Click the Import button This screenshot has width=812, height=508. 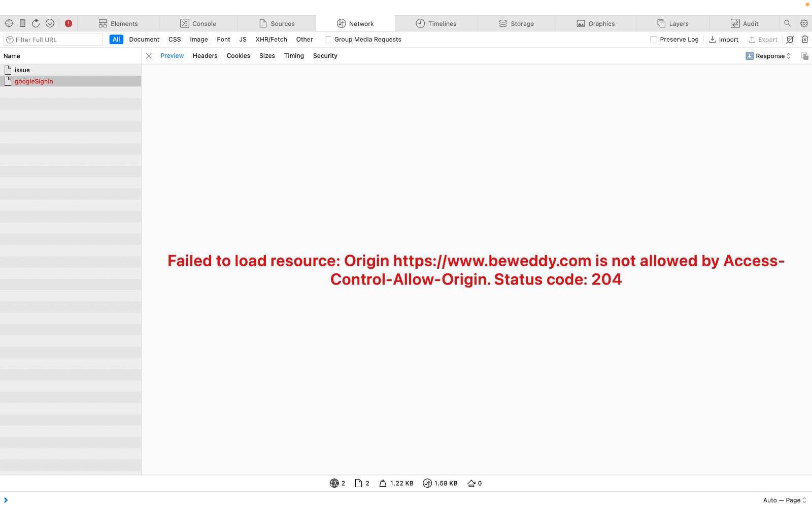point(724,40)
